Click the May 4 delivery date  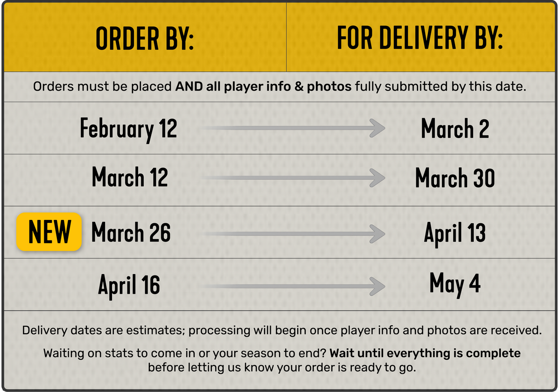pos(455,284)
